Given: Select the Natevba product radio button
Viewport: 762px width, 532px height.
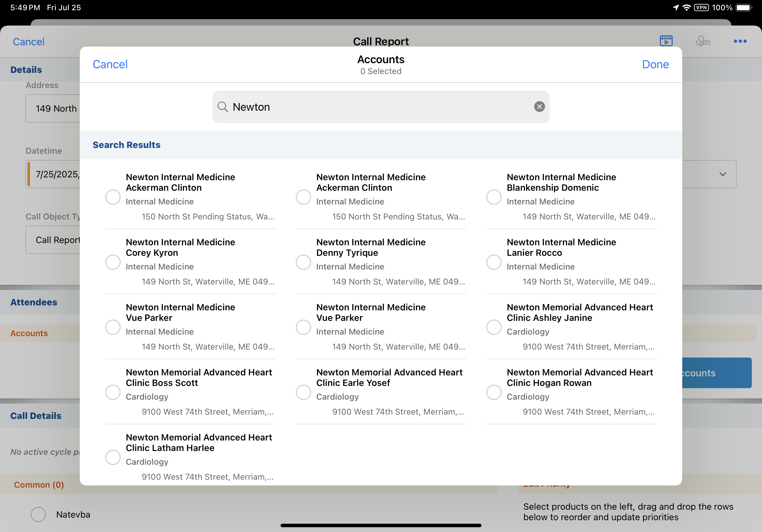Looking at the screenshot, I should 39,514.
